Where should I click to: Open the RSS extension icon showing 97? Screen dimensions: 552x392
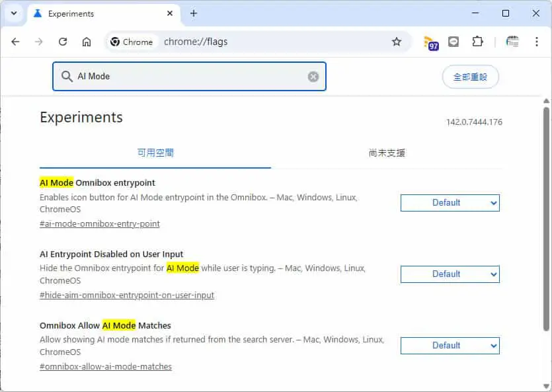pyautogui.click(x=431, y=43)
